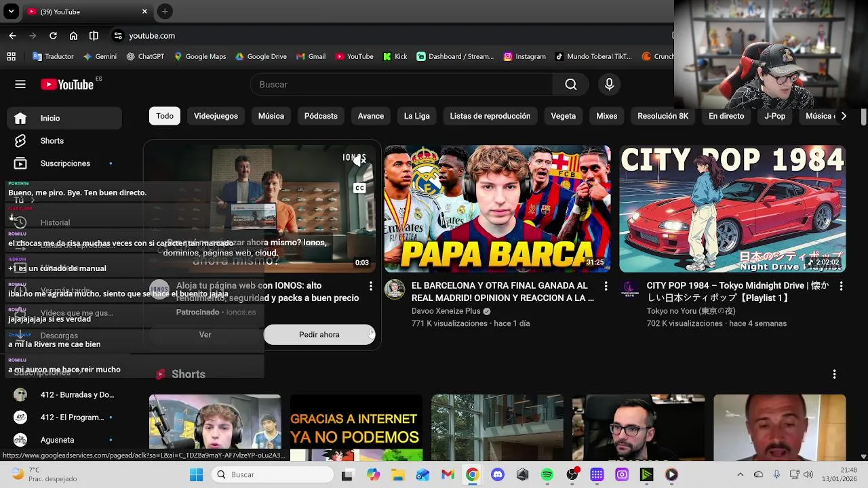
Task: Select the Resolución 8K chip
Action: (663, 116)
